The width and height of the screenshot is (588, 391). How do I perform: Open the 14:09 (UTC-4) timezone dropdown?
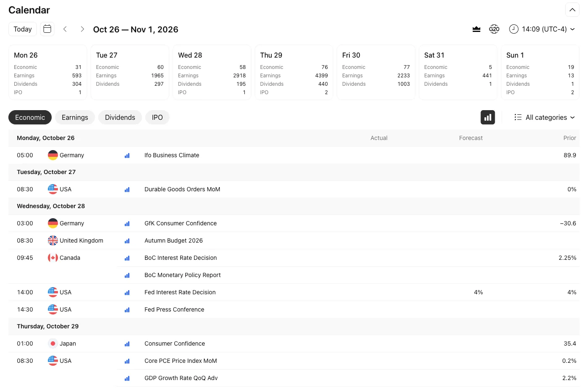(x=542, y=29)
